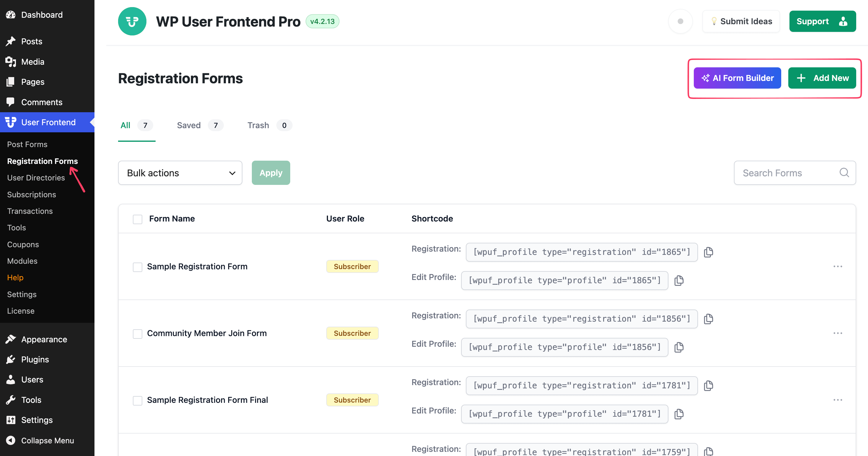
Task: Open Transactions submenu item
Action: (30, 211)
